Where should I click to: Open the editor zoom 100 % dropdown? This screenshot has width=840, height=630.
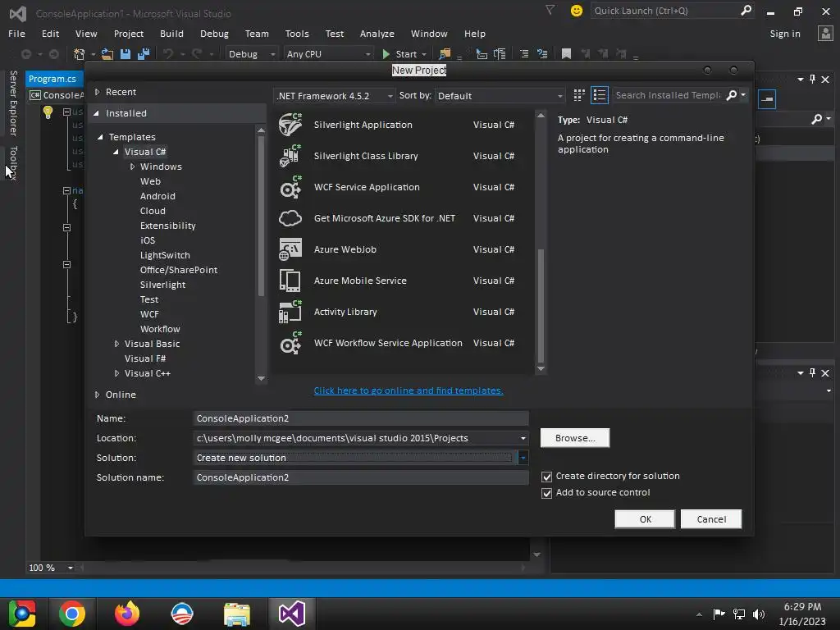[x=71, y=568]
